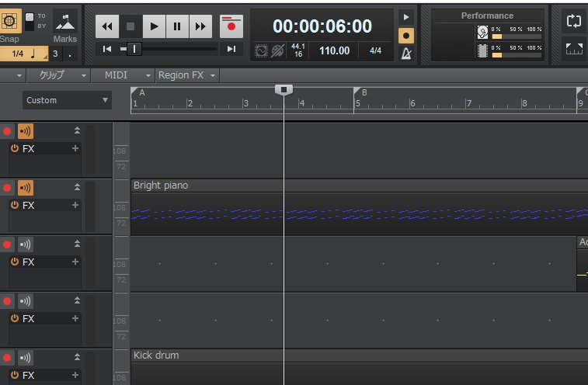Open the leftmost track view menu arrow

(x=19, y=76)
